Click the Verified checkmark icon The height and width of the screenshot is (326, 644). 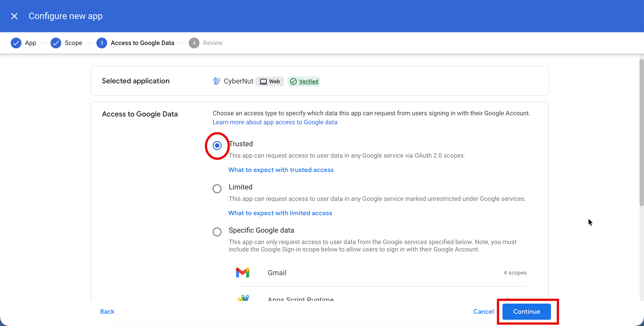(293, 81)
